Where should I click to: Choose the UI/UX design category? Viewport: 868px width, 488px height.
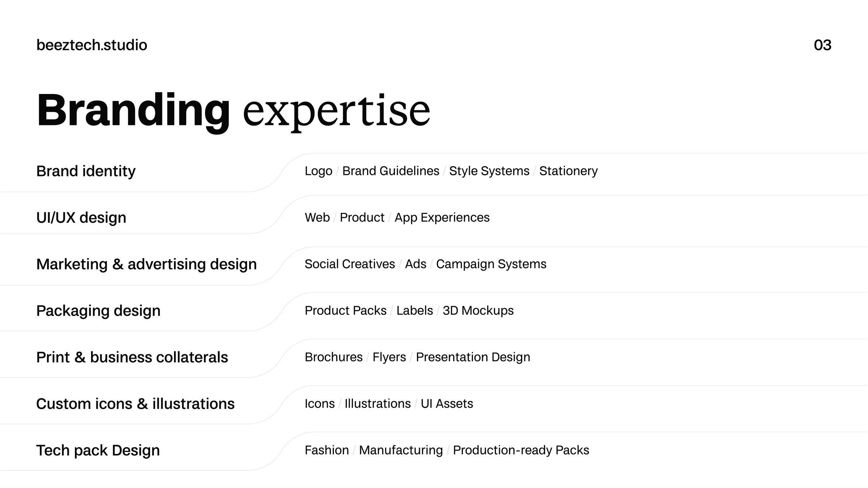tap(81, 218)
